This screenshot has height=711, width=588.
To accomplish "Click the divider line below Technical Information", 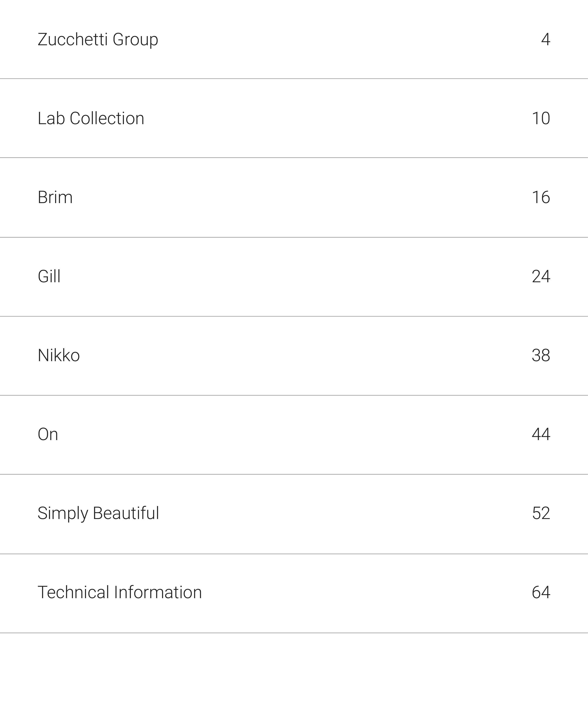I will (294, 633).
